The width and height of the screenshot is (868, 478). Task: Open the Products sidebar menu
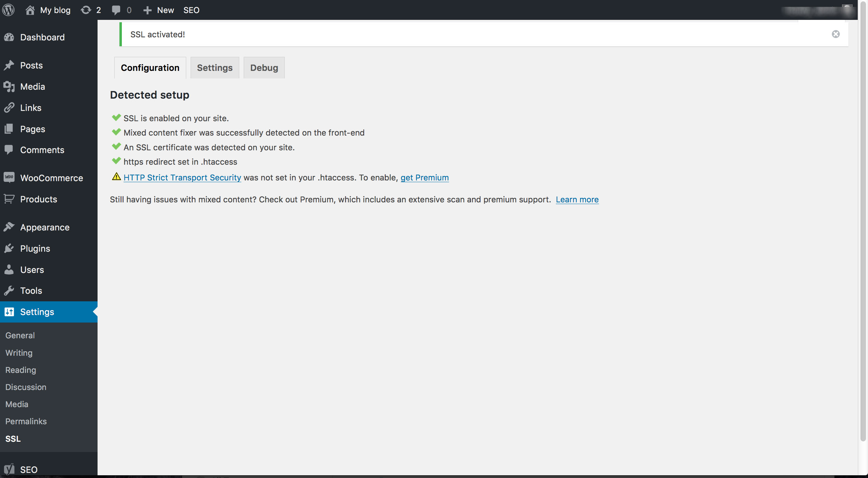click(38, 199)
